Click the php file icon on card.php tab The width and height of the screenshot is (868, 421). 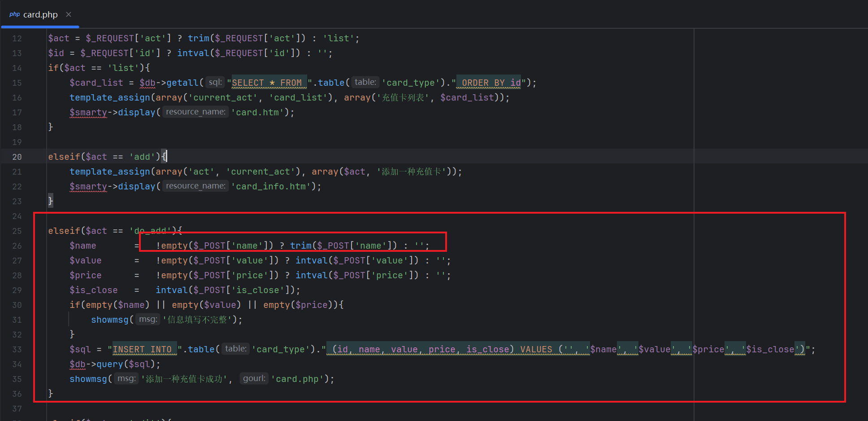[x=15, y=14]
